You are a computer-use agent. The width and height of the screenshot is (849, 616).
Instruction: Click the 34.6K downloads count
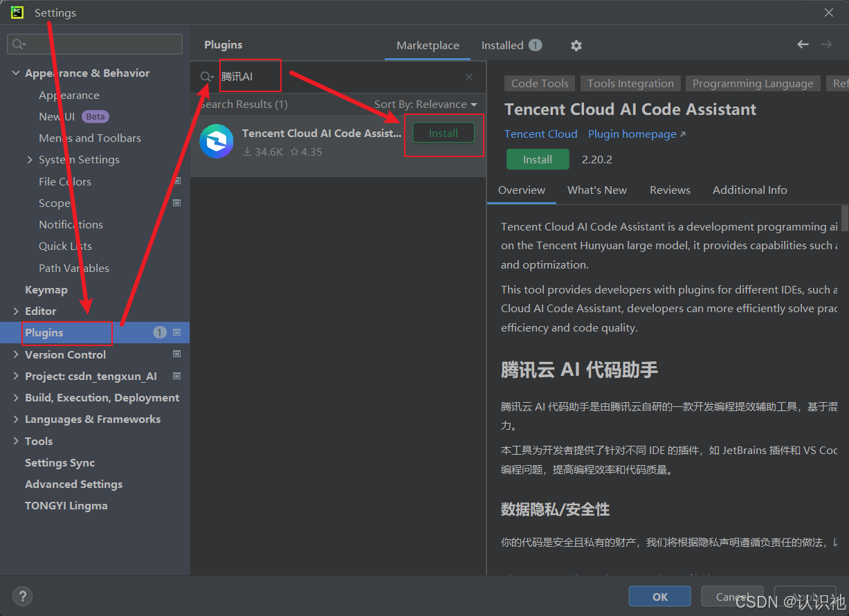[x=263, y=152]
